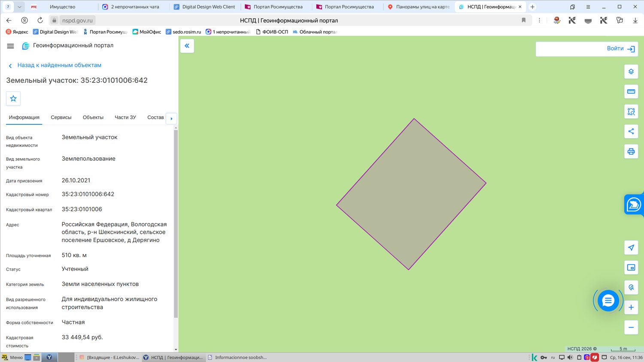644x362 pixels.
Task: Open the Состав tab
Action: pos(155,118)
